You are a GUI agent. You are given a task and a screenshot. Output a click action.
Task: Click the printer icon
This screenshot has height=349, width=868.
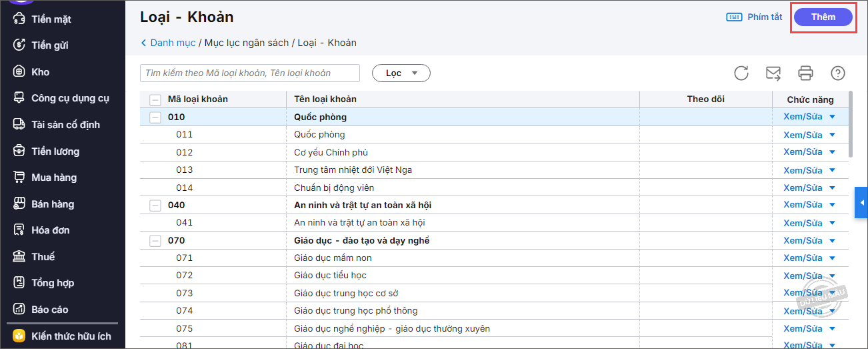coord(806,73)
